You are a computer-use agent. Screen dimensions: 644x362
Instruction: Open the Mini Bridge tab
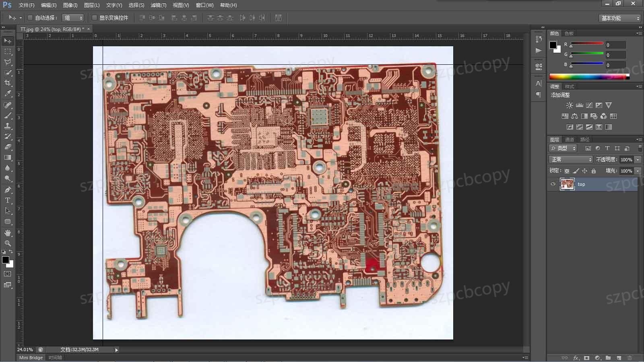(31, 358)
